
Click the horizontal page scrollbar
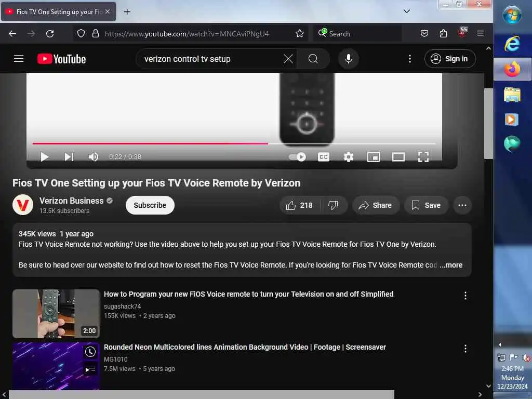click(x=202, y=395)
